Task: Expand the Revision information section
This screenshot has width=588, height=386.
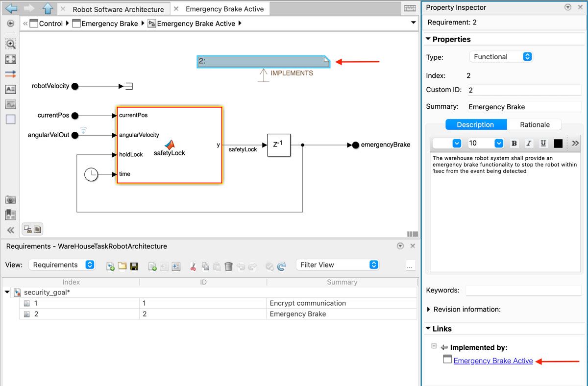Action: click(429, 310)
